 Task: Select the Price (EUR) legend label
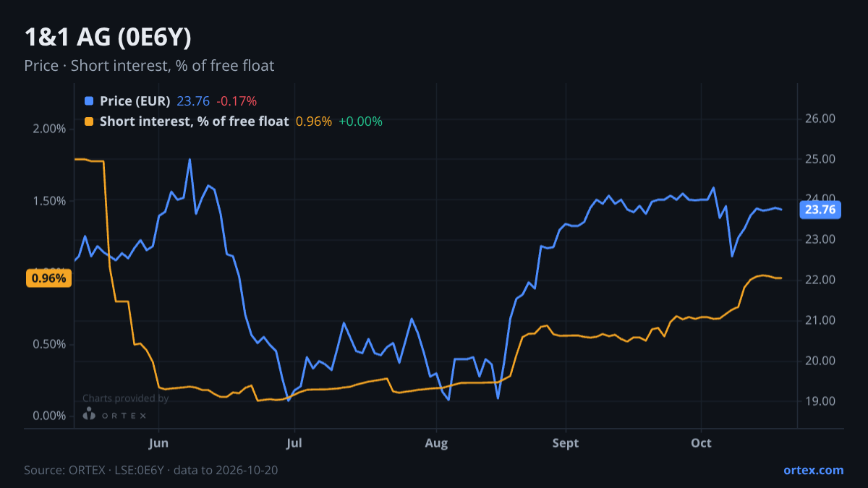135,101
